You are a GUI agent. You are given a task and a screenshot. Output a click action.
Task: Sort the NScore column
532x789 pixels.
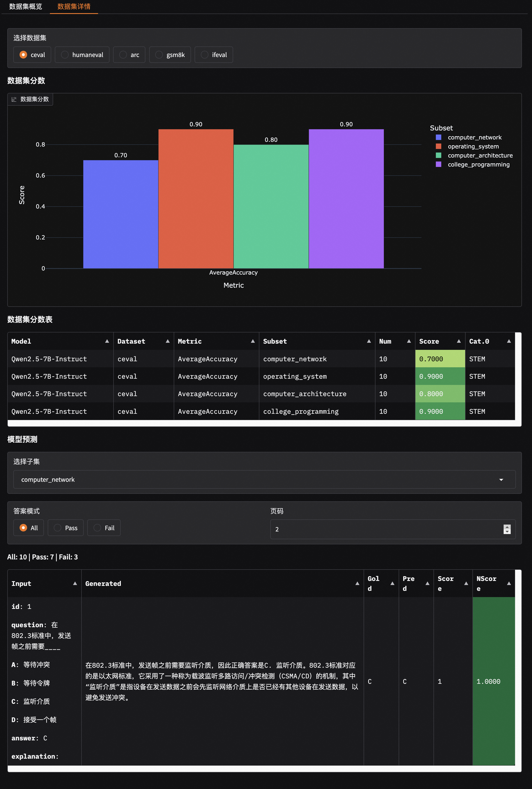(509, 583)
